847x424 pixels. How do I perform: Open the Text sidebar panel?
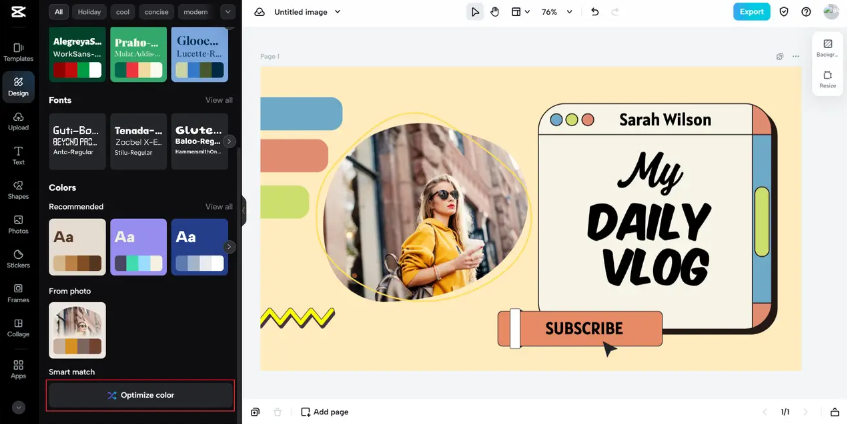(x=18, y=156)
